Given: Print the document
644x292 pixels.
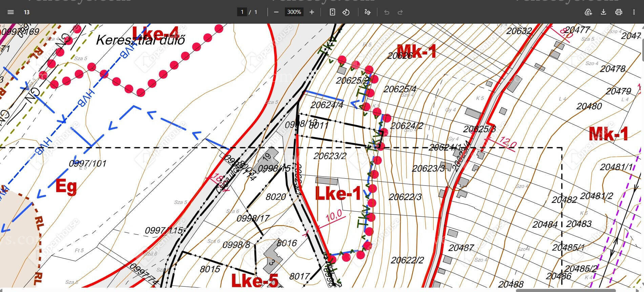Looking at the screenshot, I should point(619,12).
